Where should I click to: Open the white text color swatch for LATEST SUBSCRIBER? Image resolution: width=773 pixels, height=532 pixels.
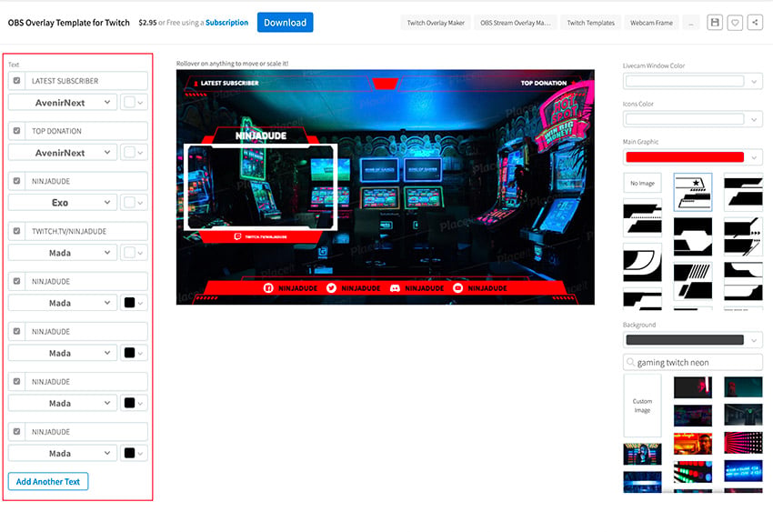coord(134,103)
